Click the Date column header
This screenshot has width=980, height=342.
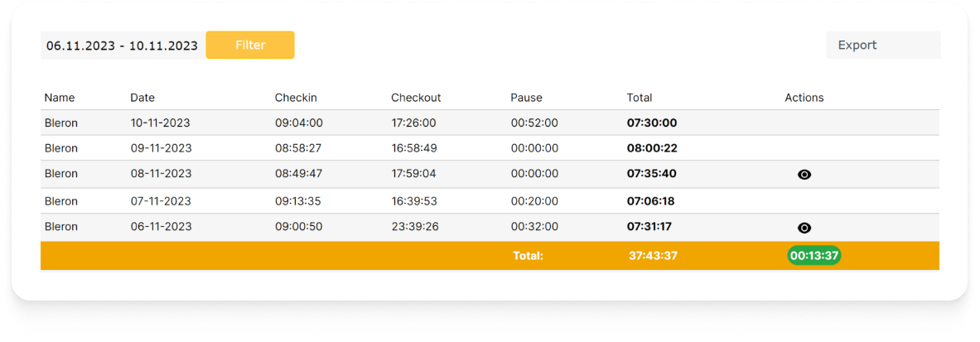(x=142, y=98)
